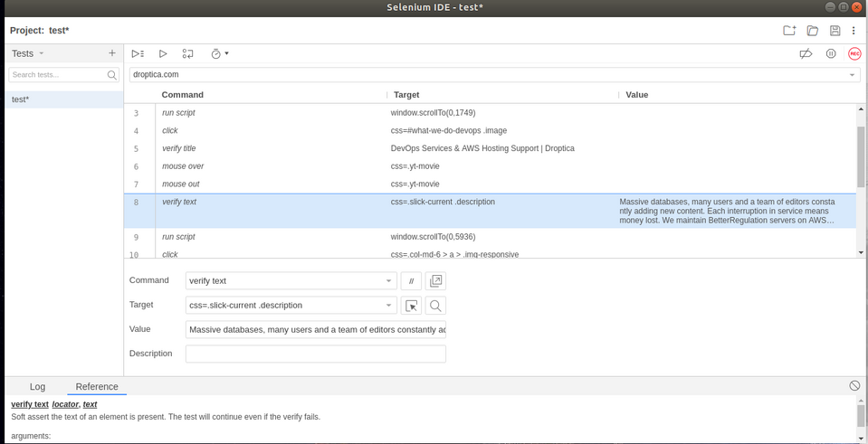This screenshot has height=444, width=868.
Task: Click the commands table vertical scrollbar
Action: point(861,156)
